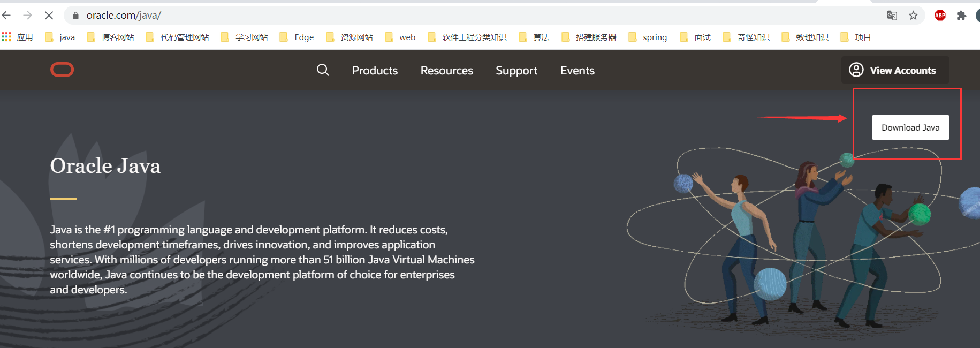Open the 面试 bookmark folder
This screenshot has width=980, height=348.
tap(695, 37)
